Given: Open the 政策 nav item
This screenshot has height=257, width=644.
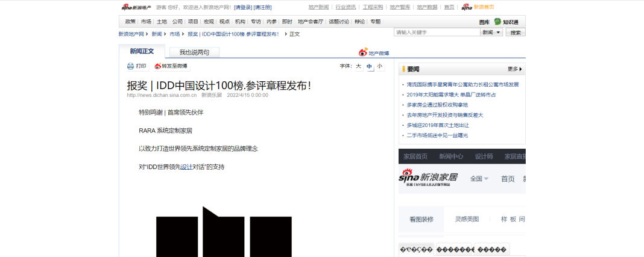Looking at the screenshot, I should pos(130,22).
